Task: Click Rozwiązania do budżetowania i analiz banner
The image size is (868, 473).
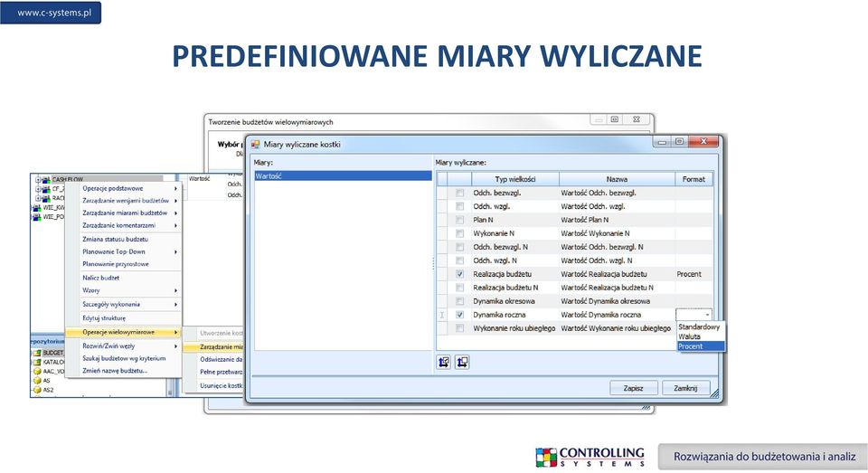Action: (x=765, y=457)
